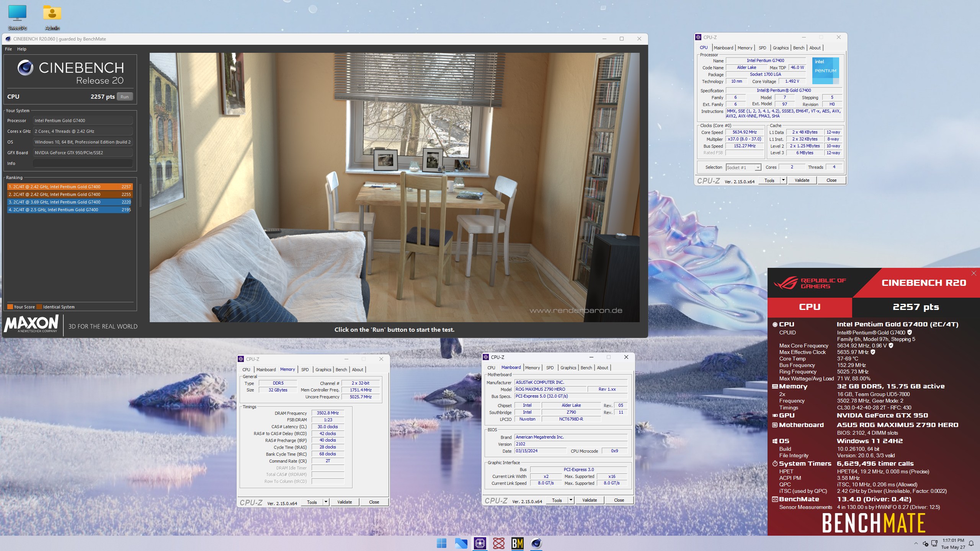Click the Intel Pentium logo in CPU-Z
This screenshot has height=551, width=980.
coord(825,71)
